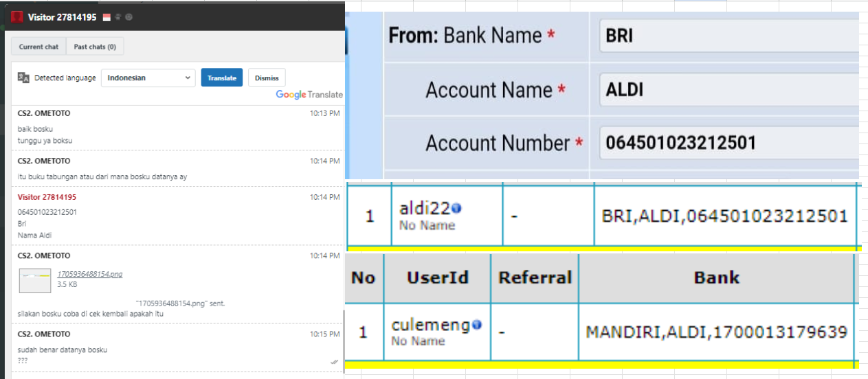Click the Referral column header
This screenshot has height=379, width=868.
535,277
